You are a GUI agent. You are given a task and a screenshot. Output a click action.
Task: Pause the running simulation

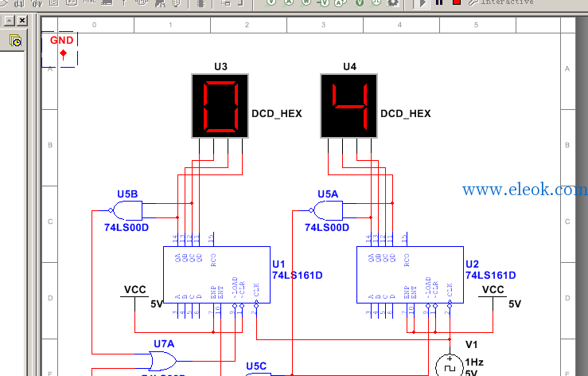click(439, 2)
